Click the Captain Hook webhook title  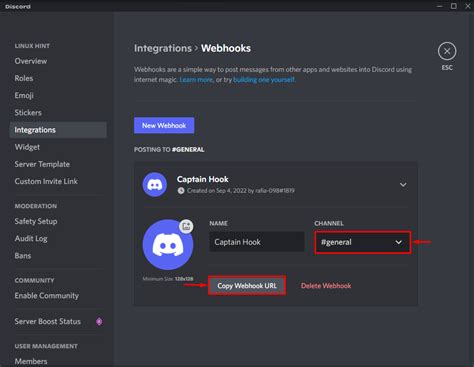203,179
